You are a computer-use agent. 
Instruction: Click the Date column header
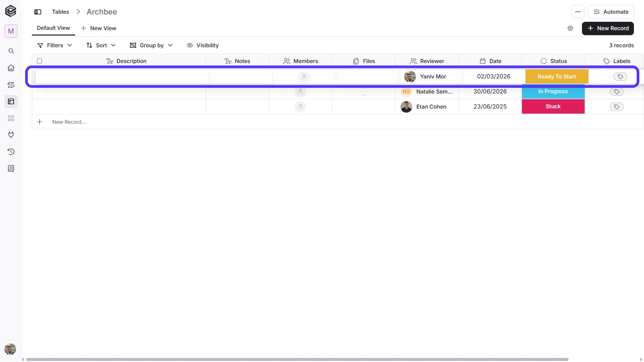(490, 61)
